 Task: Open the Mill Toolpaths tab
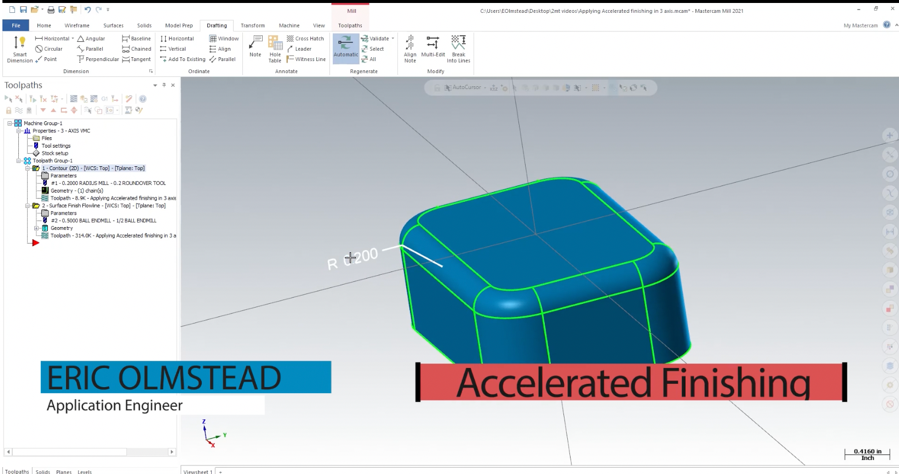pyautogui.click(x=350, y=25)
